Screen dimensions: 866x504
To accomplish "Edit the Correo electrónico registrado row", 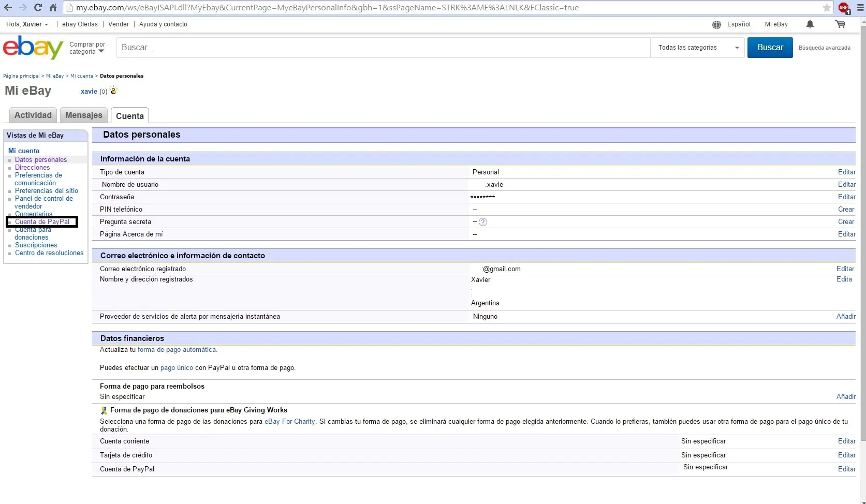I will pyautogui.click(x=845, y=269).
